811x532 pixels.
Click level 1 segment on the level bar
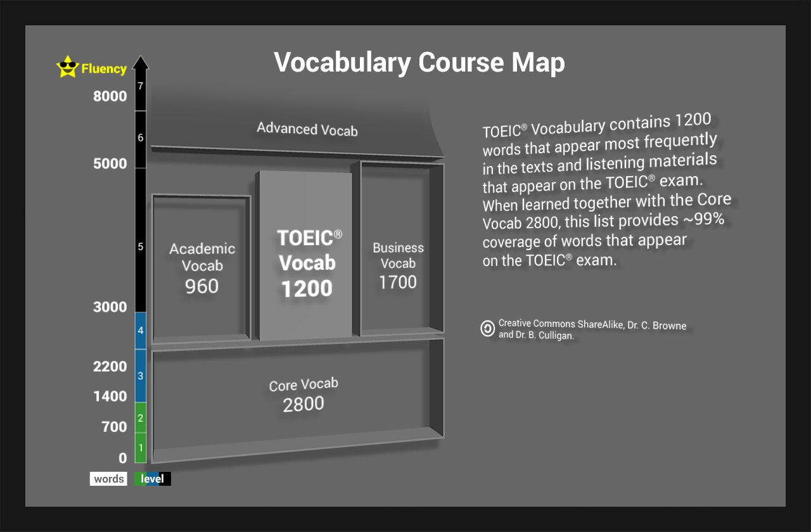141,448
